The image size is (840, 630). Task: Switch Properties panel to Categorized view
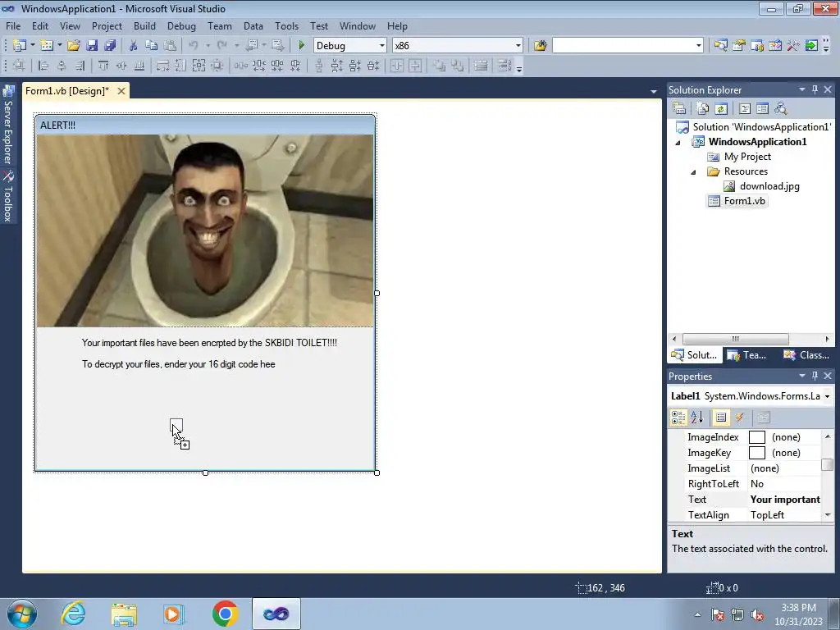click(x=678, y=418)
